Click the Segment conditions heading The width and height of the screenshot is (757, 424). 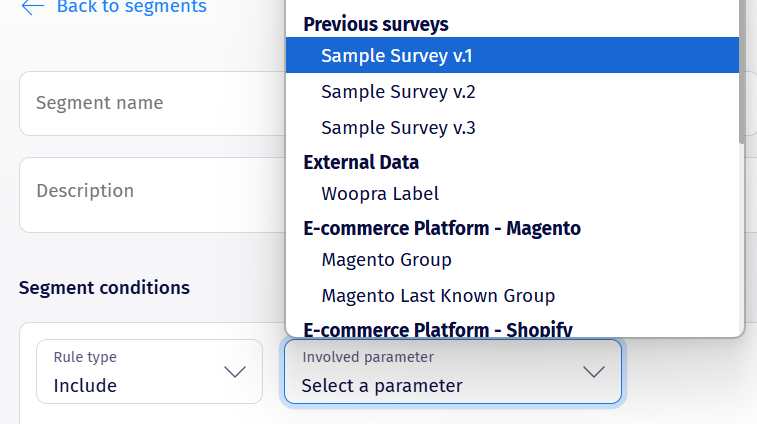pyautogui.click(x=104, y=288)
